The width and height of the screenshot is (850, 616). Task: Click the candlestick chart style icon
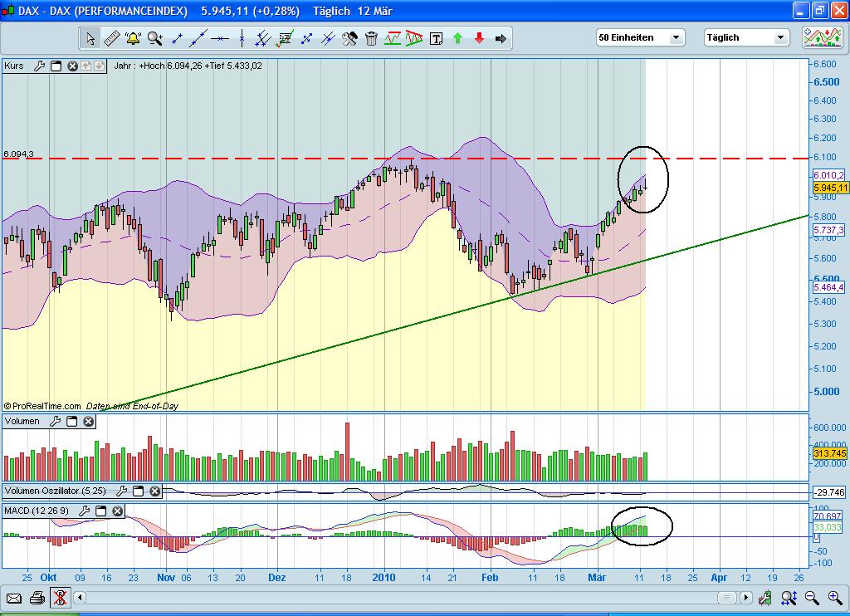coord(765,598)
